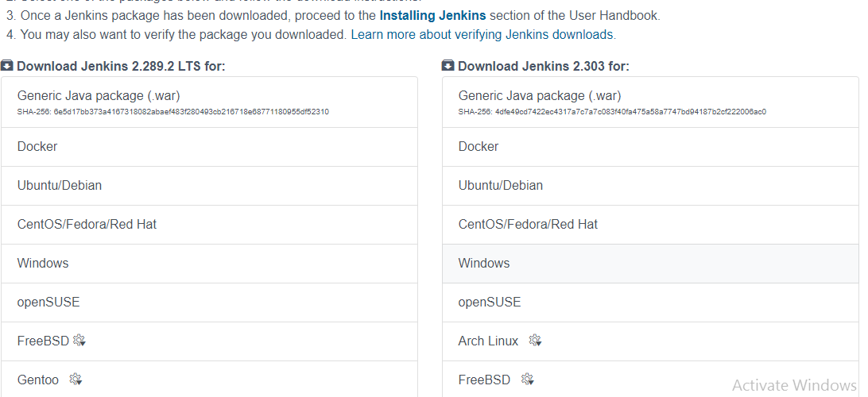Choose openSUSE in the LTS list
Viewport: 868px width, 397px height.
pos(209,303)
